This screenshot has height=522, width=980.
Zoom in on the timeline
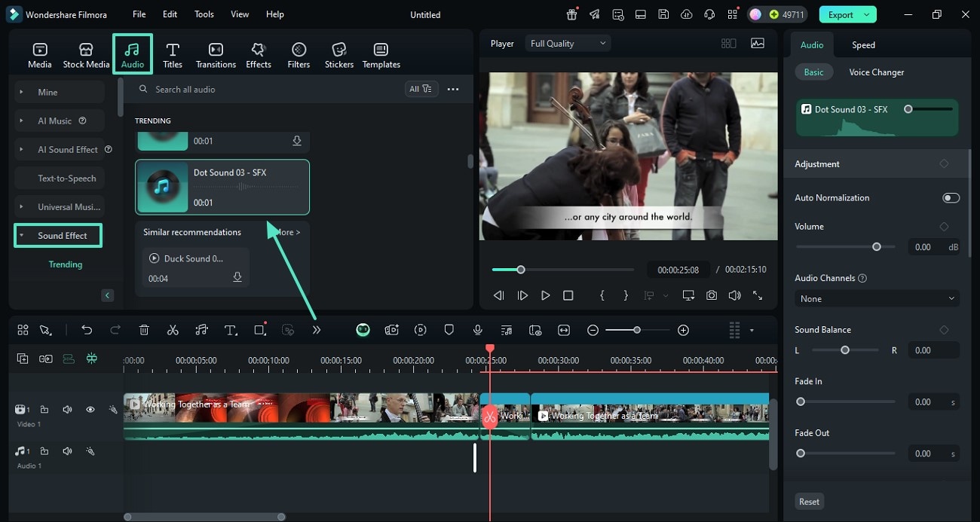(x=683, y=330)
